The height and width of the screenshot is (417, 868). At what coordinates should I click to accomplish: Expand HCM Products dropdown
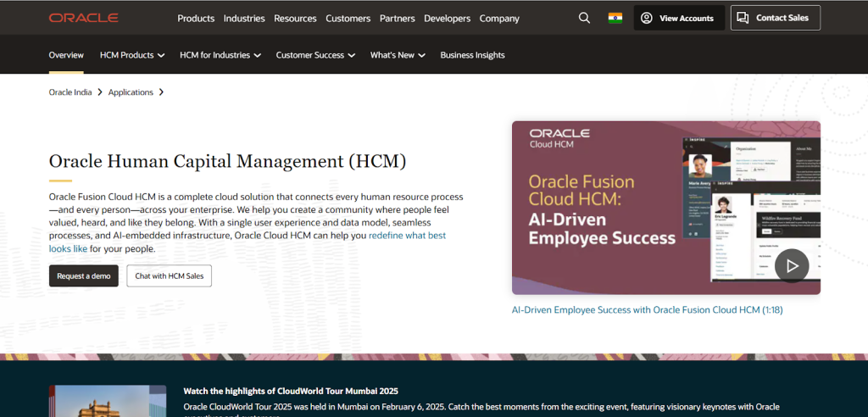click(132, 55)
